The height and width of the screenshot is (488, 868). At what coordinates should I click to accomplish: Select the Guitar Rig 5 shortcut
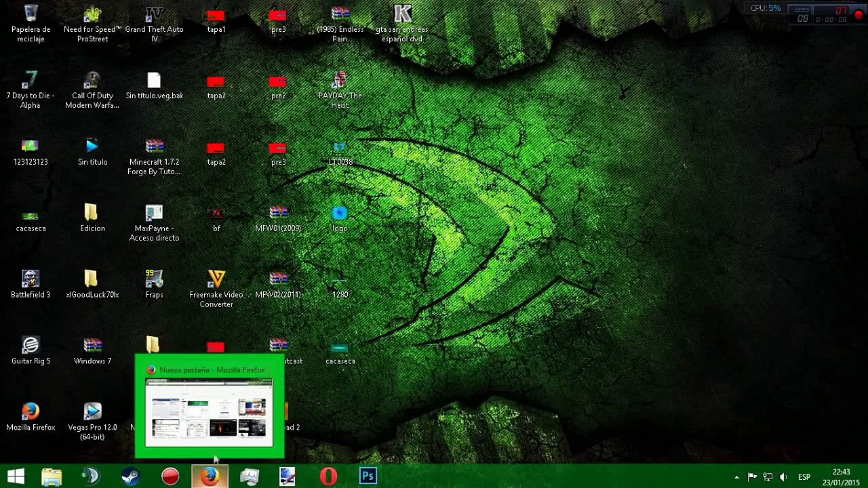tap(31, 351)
